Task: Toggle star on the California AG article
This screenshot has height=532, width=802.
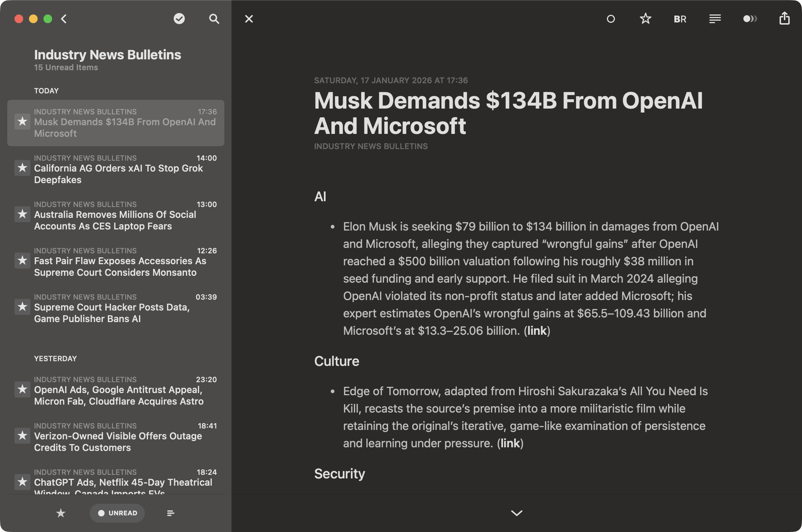Action: tap(22, 168)
